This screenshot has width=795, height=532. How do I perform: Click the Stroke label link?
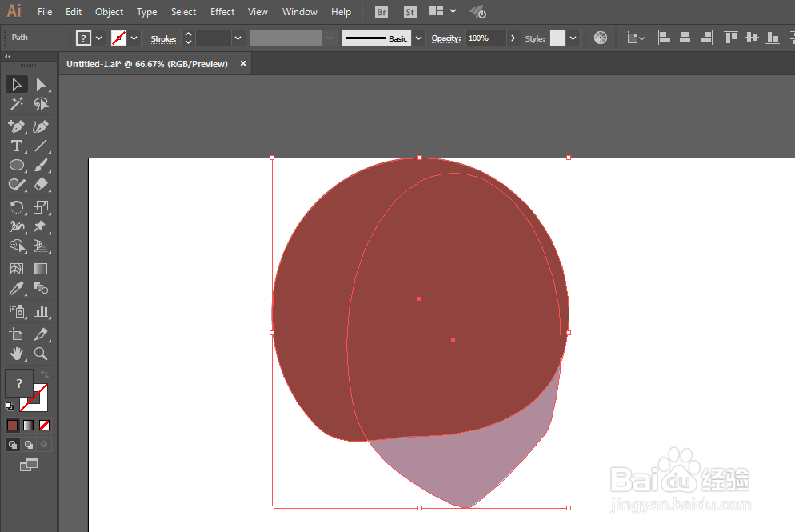tap(163, 38)
